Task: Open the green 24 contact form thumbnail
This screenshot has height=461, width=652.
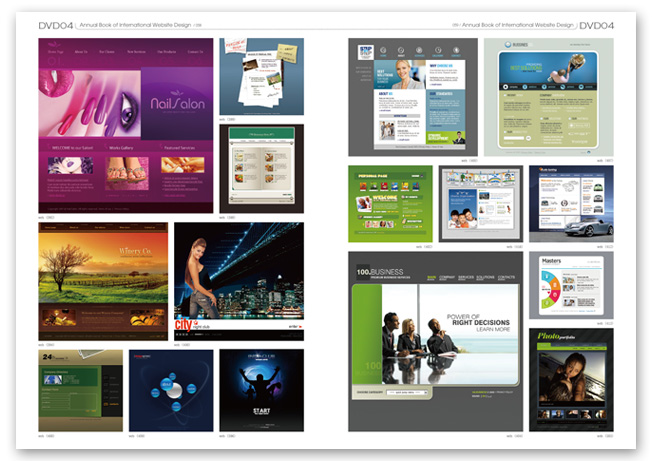Action: 81,390
